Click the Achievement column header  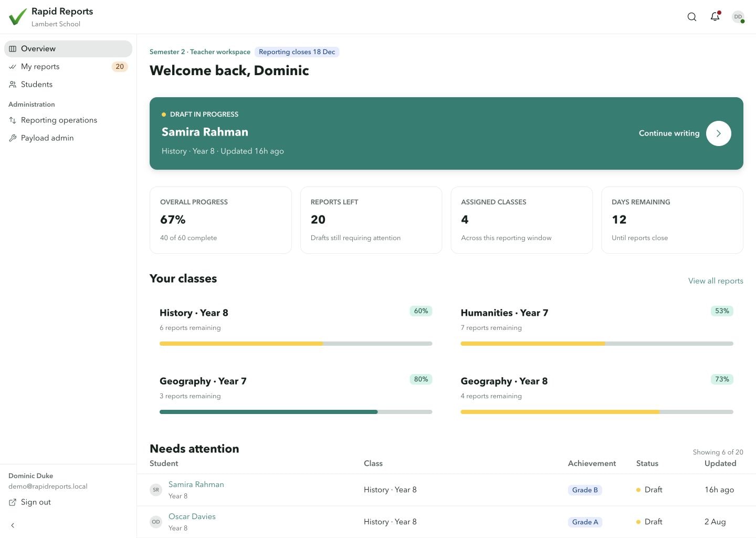tap(592, 463)
